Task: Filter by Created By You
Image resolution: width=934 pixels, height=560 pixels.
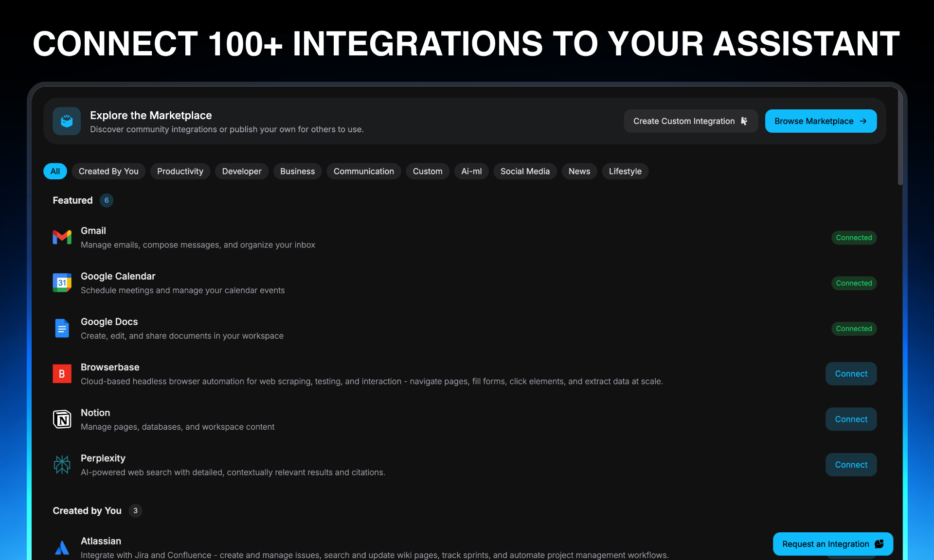Action: [x=108, y=171]
